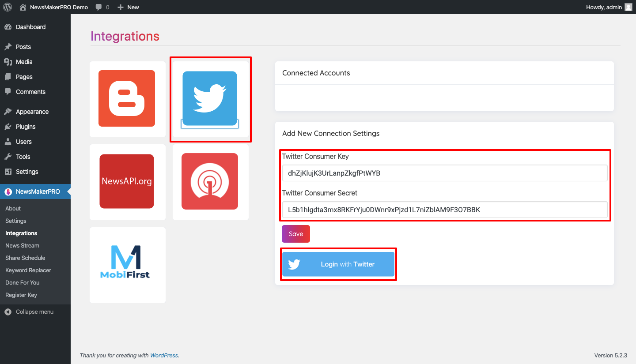Image resolution: width=636 pixels, height=364 pixels.
Task: Open Tools menu item
Action: point(35,157)
